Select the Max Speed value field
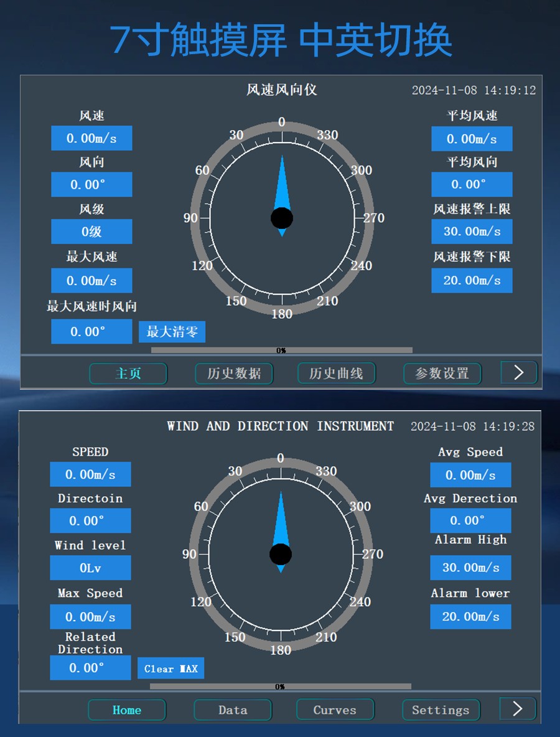 tap(91, 617)
